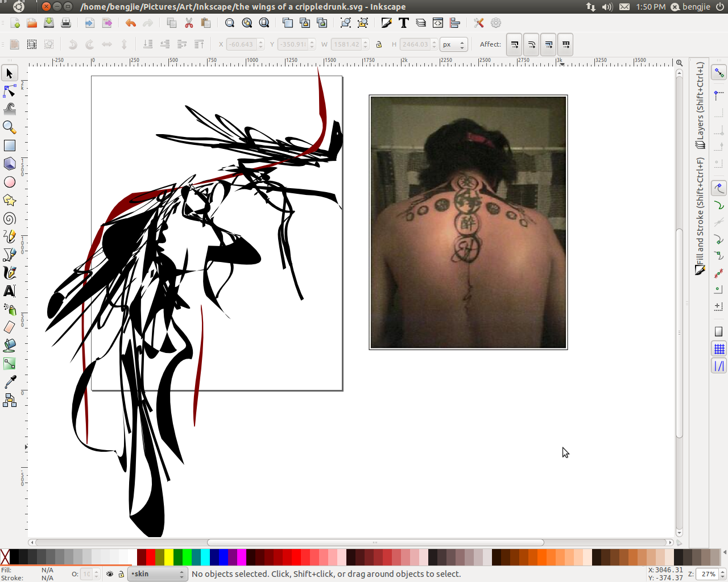Open the bengjie user menu

pyautogui.click(x=690, y=7)
